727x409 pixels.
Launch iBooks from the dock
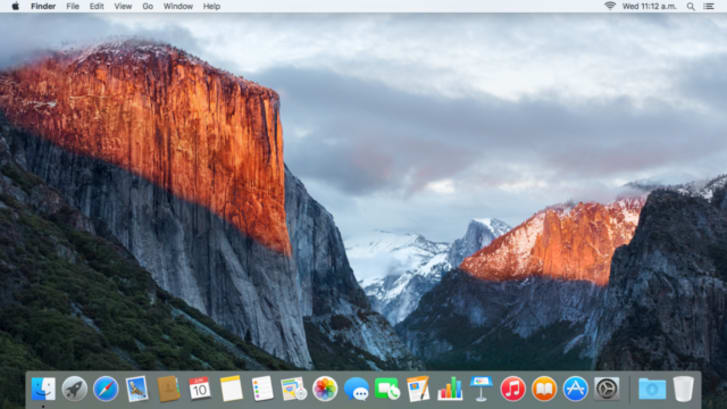pos(544,389)
